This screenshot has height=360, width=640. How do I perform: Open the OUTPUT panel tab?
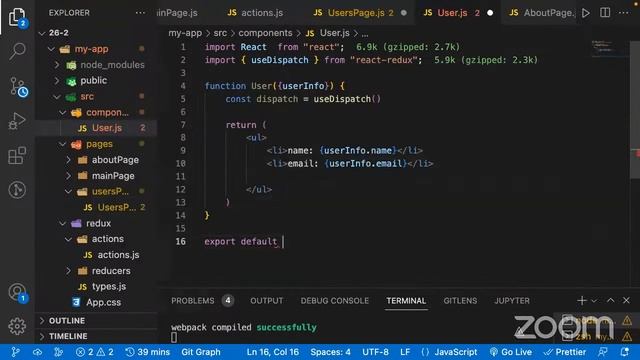click(267, 301)
